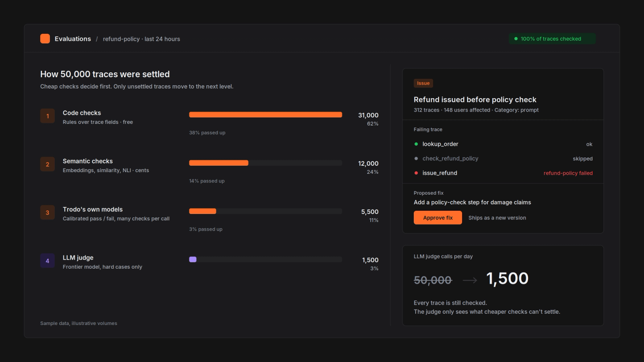Select level 1 number badge

(x=47, y=116)
